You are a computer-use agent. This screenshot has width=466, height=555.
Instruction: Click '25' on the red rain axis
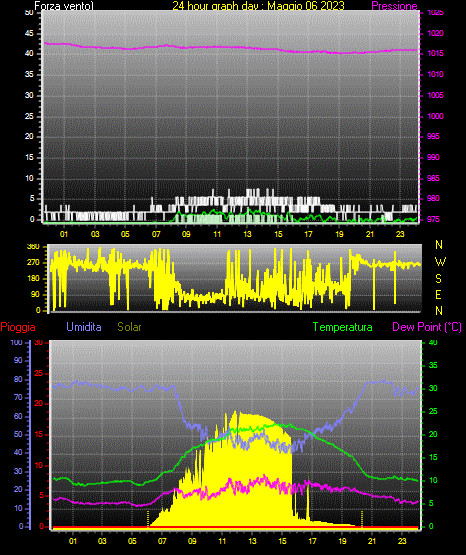[39, 373]
